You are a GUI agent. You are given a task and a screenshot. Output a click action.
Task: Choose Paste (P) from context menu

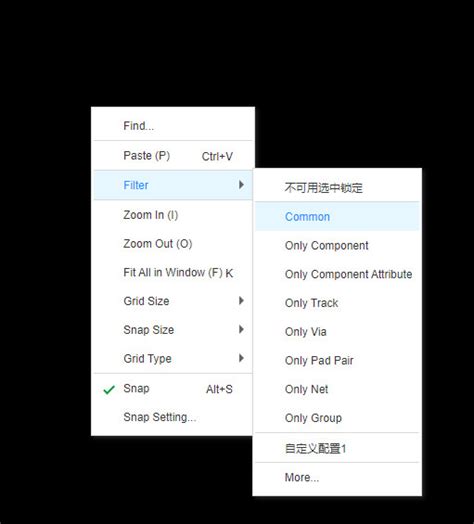tap(173, 156)
